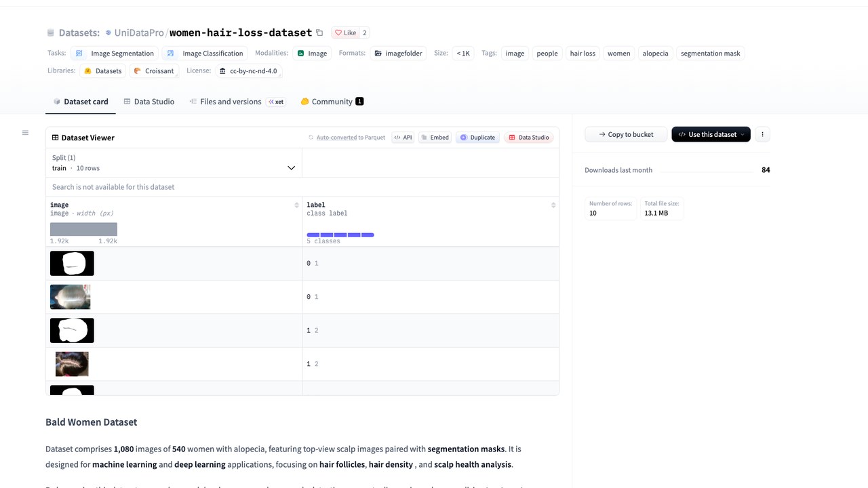Open the second-row scalp photo thumbnail
Image resolution: width=868 pixels, height=488 pixels.
[70, 297]
